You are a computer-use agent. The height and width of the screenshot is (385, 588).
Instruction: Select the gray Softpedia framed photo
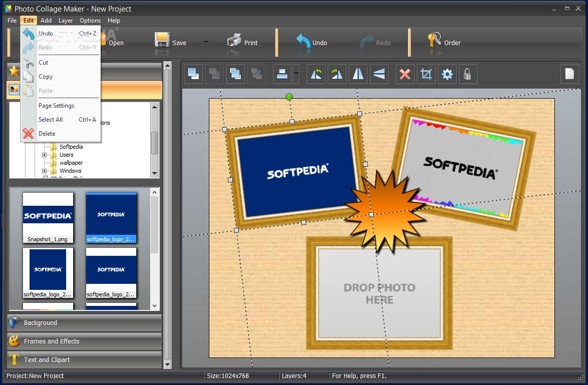pos(464,168)
